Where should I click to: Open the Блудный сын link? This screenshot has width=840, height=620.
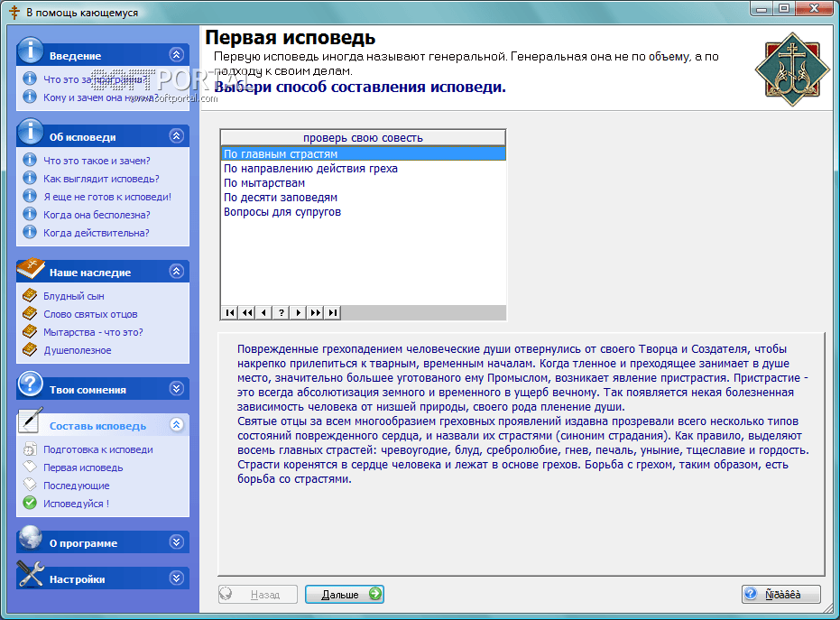click(x=74, y=296)
